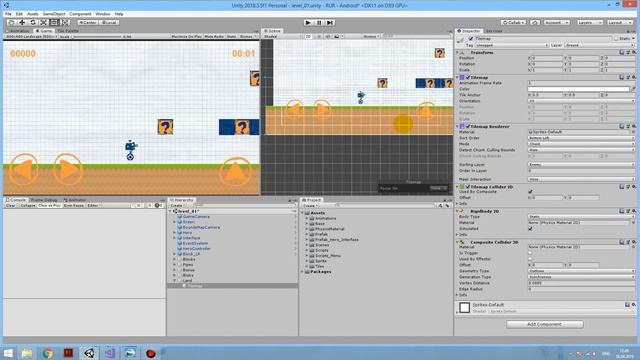This screenshot has height=360, width=640.
Task: Open the Body Type dropdown
Action: click(581, 217)
